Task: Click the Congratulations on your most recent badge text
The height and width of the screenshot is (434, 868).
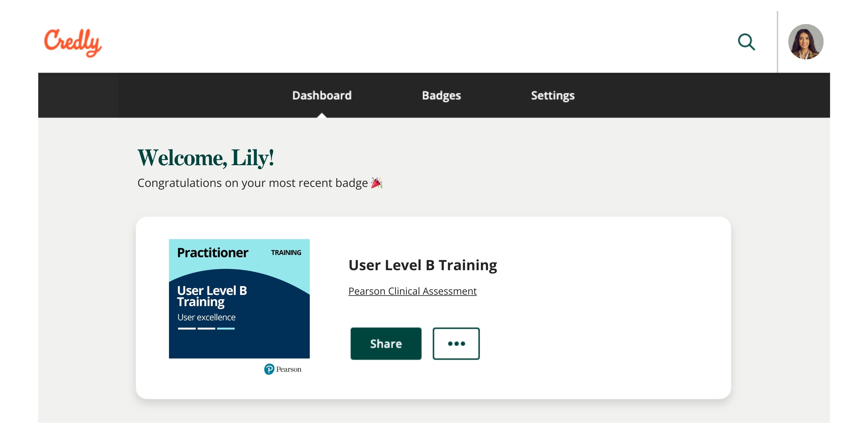Action: point(253,183)
